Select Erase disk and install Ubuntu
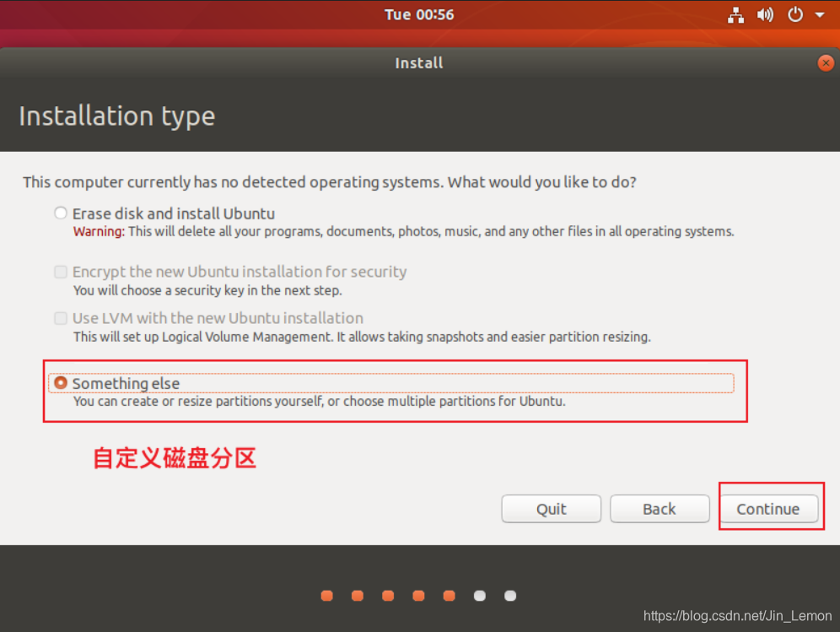 click(x=61, y=213)
